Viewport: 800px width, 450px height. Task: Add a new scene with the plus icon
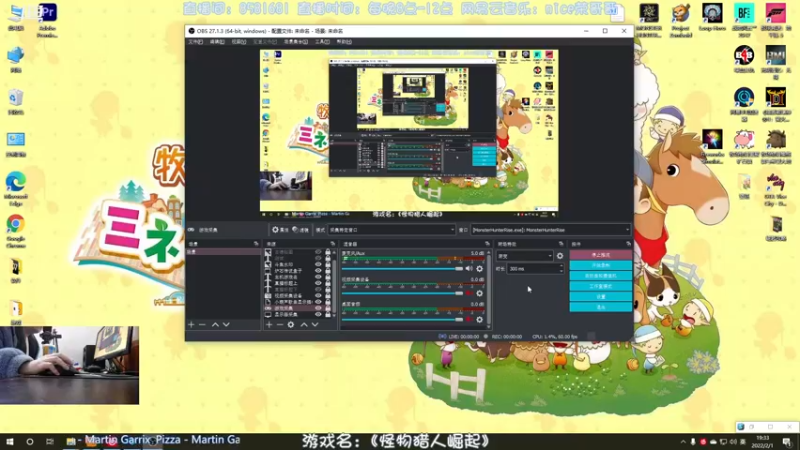(191, 324)
